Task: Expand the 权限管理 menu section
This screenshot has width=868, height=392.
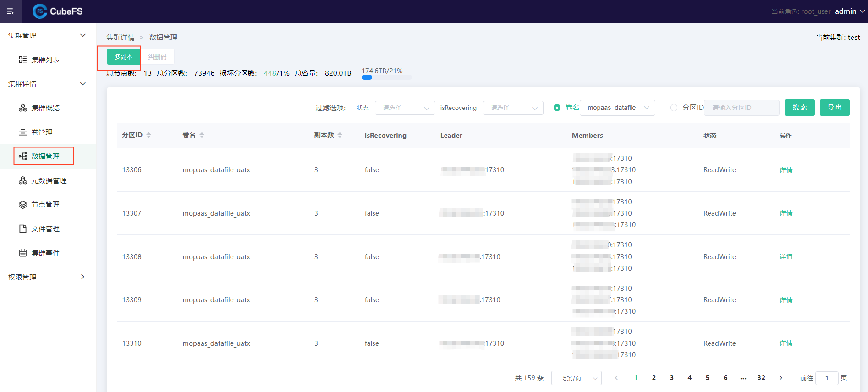Action: click(48, 277)
